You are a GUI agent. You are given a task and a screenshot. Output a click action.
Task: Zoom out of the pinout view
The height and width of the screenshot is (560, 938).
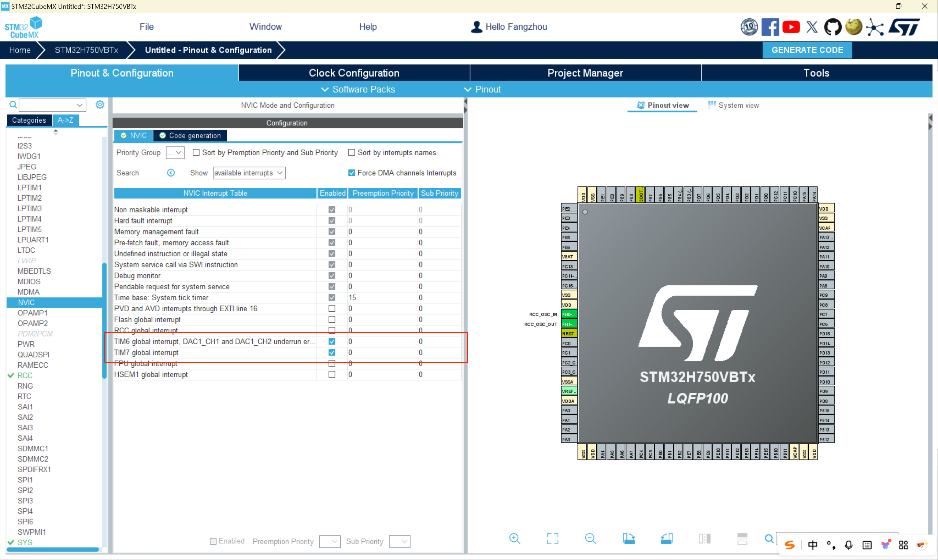pyautogui.click(x=590, y=538)
